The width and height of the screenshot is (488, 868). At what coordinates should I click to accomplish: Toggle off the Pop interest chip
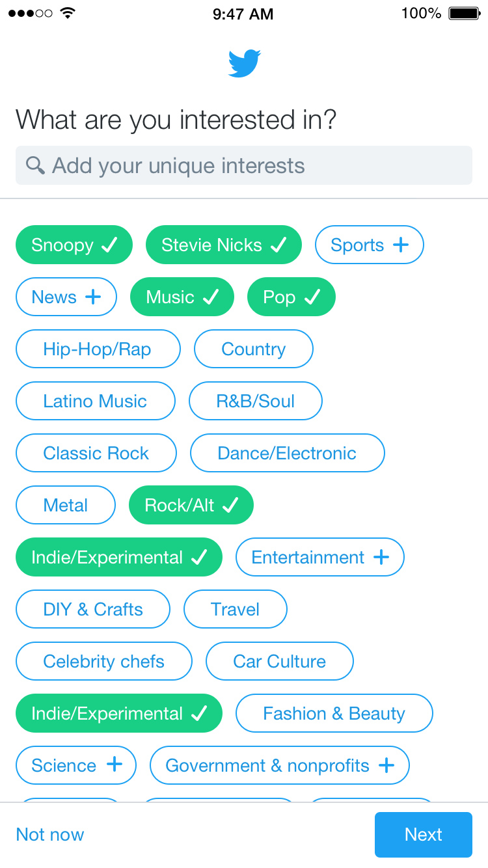[291, 297]
